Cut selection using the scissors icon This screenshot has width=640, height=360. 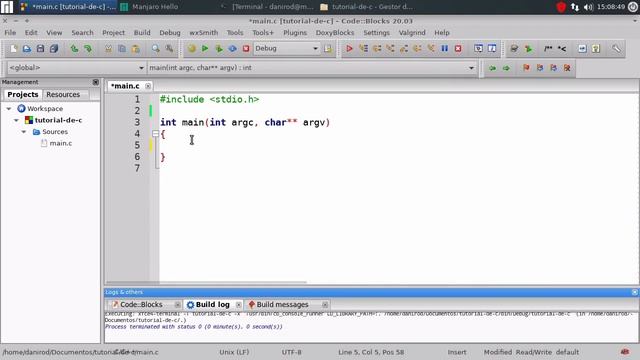tap(108, 49)
